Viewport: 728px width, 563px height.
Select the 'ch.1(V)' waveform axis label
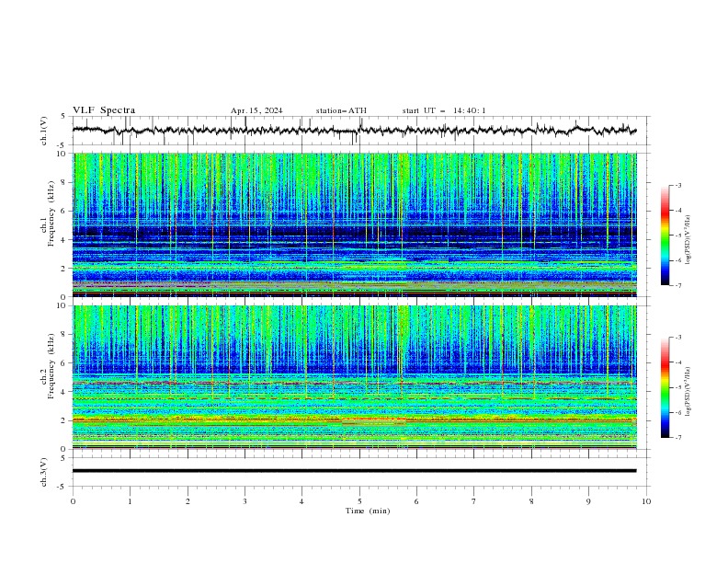[44, 131]
